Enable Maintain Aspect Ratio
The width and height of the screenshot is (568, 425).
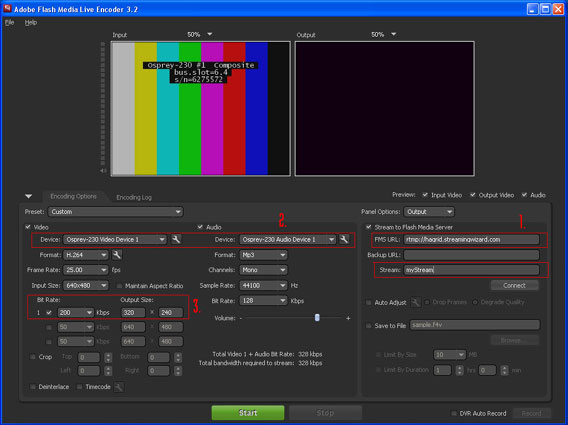[x=119, y=286]
